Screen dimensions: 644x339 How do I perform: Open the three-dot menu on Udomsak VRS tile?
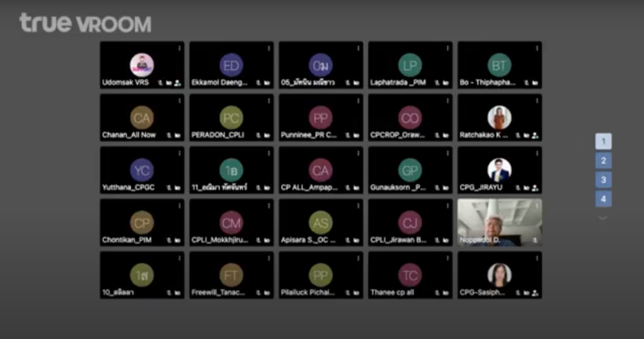[x=179, y=48]
